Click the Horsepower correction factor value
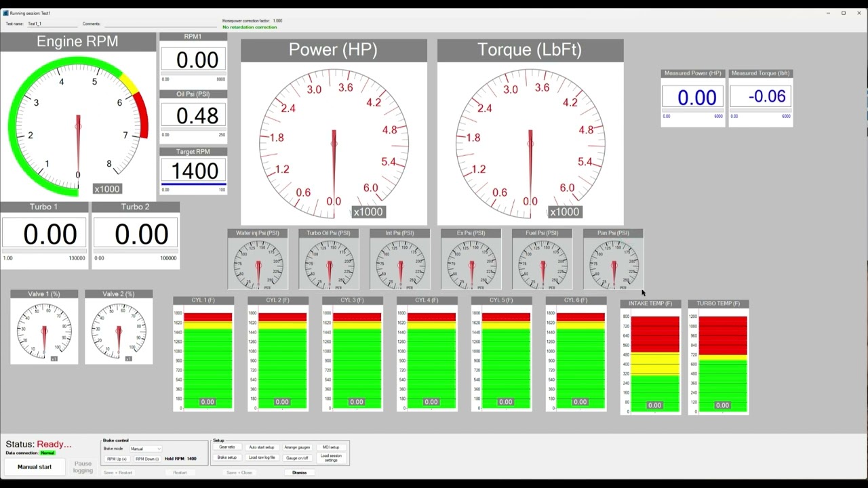Viewport: 868px width, 488px height. (x=277, y=21)
